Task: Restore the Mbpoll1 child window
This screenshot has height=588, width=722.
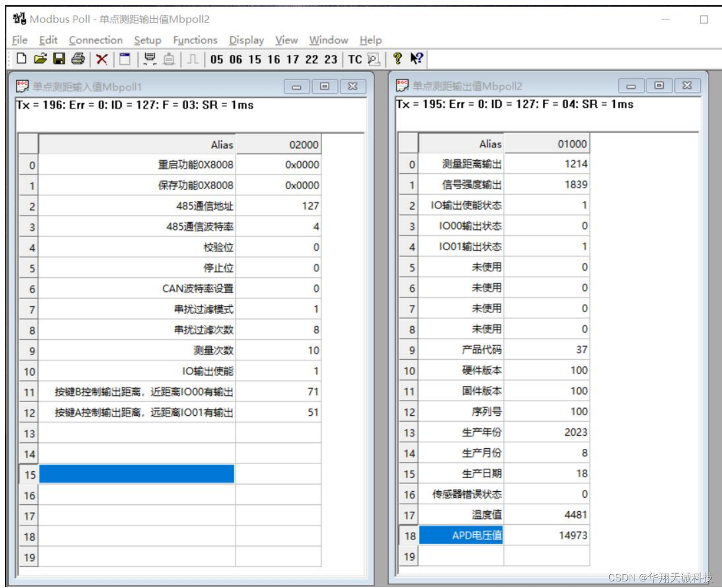Action: click(x=324, y=86)
